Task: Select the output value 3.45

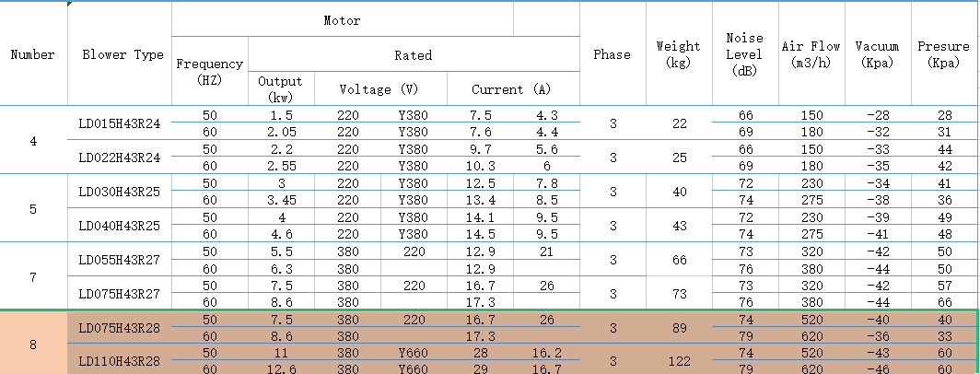Action: click(281, 200)
